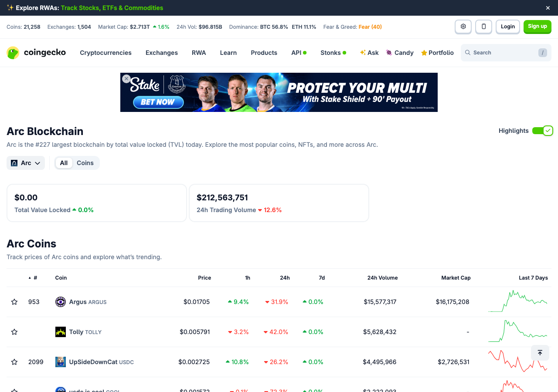This screenshot has height=392, width=558.
Task: Open Argus seven-day sparkline chart
Action: (518, 301)
